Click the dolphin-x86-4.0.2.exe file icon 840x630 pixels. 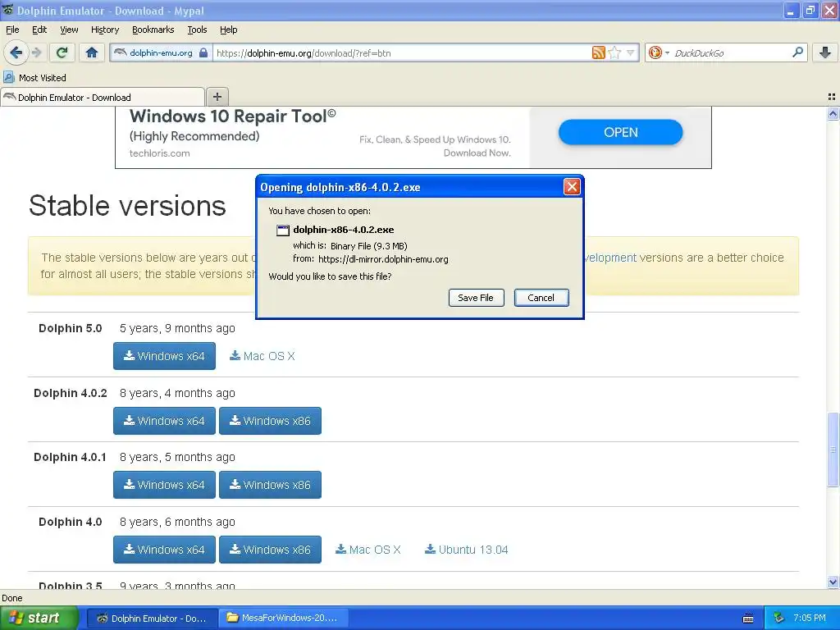point(282,231)
